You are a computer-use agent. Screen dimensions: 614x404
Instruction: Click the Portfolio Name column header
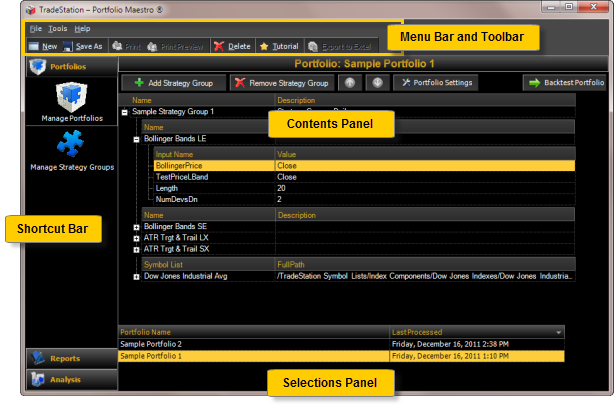(x=254, y=332)
